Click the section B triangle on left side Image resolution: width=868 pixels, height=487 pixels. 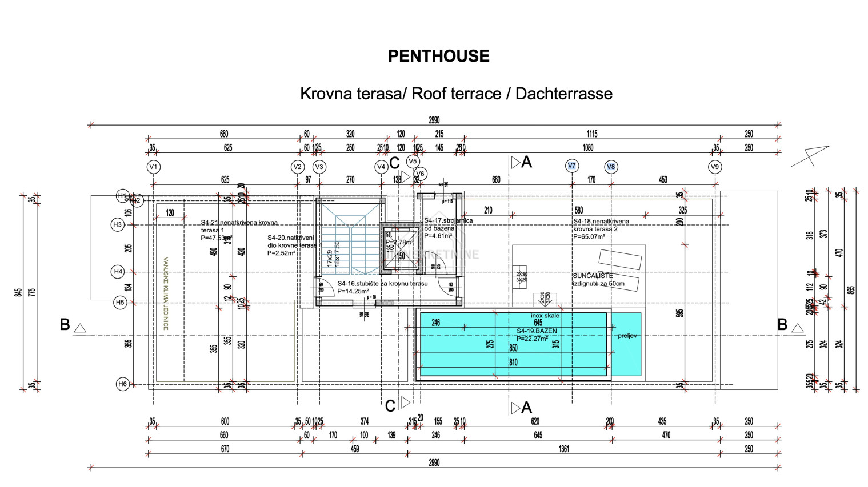coord(80,328)
